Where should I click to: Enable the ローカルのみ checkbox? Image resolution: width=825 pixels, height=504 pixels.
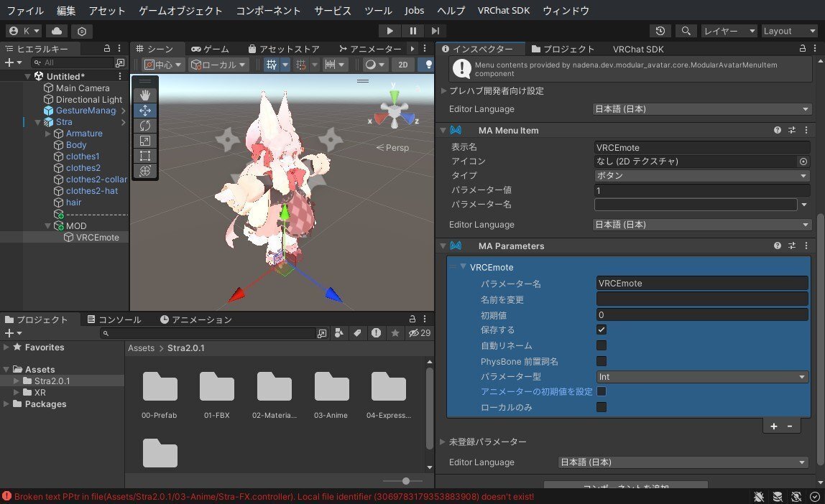(x=602, y=407)
